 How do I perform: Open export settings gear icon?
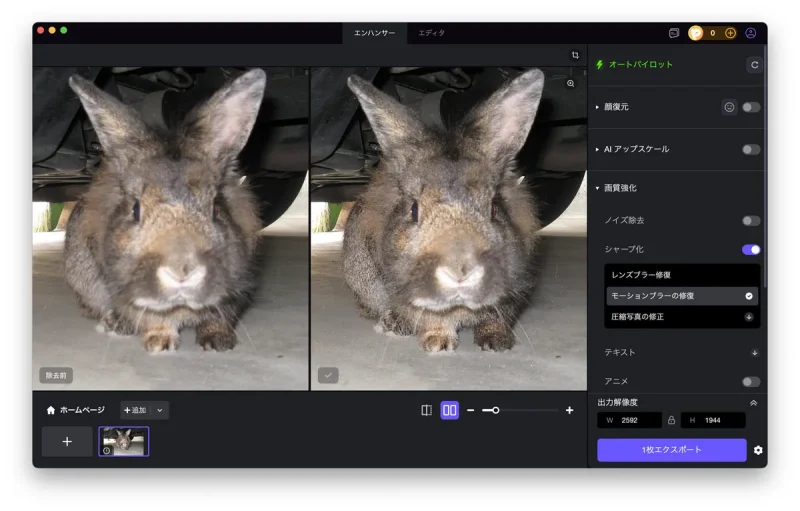coord(758,450)
